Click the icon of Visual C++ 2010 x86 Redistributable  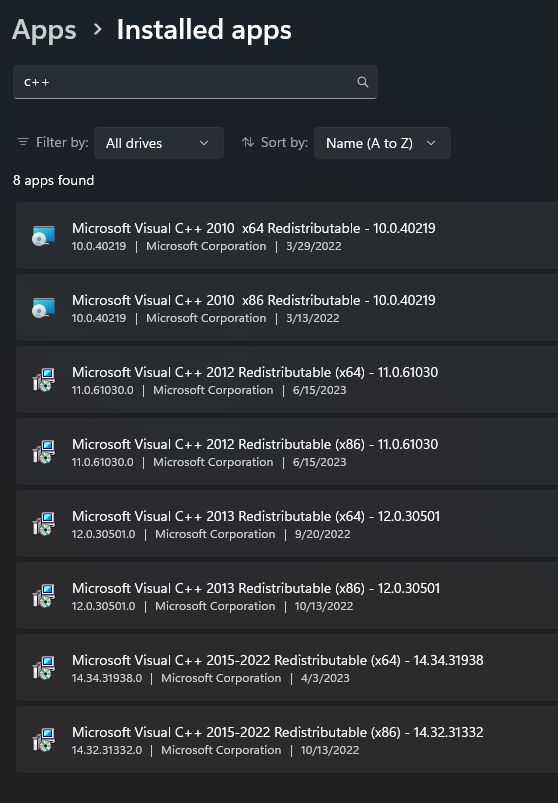pos(43,308)
